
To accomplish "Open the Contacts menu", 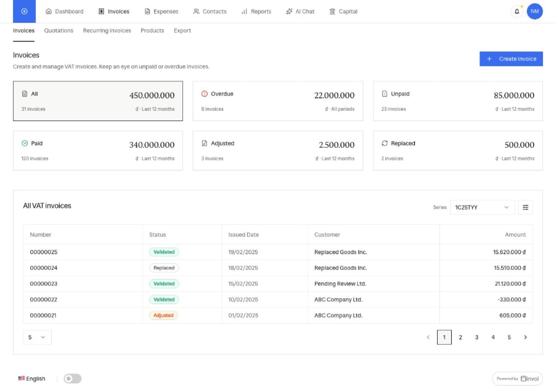I will click(x=210, y=11).
